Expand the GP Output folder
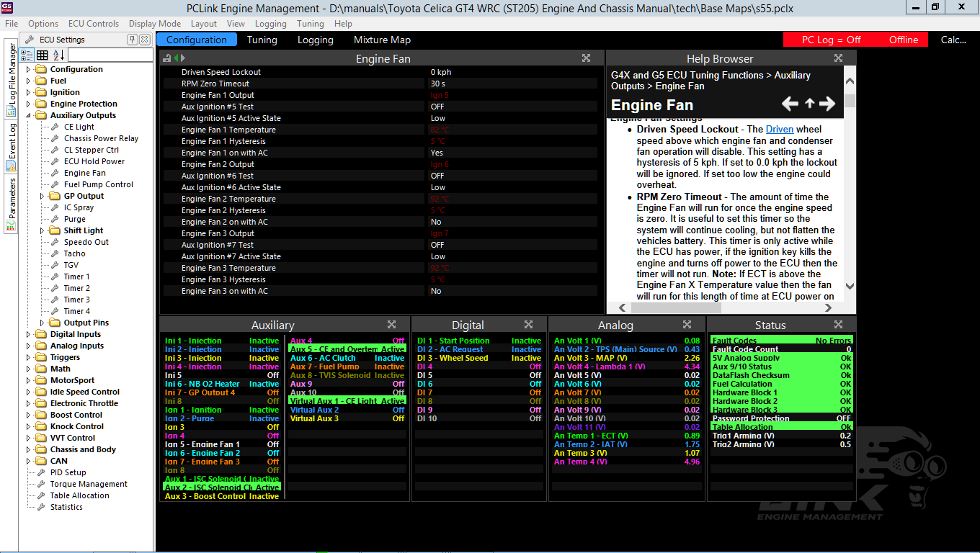Screen dimensions: 980x553 coord(43,196)
